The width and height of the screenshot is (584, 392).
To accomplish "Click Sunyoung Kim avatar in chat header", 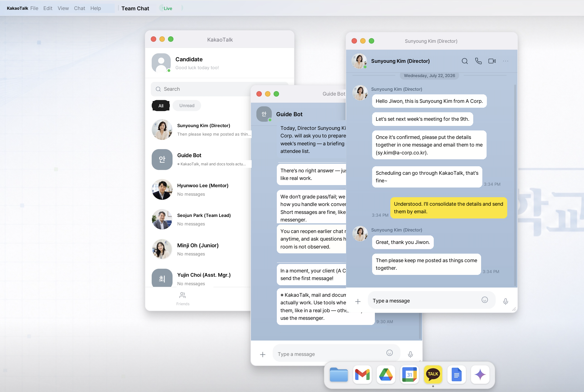I will [x=359, y=61].
